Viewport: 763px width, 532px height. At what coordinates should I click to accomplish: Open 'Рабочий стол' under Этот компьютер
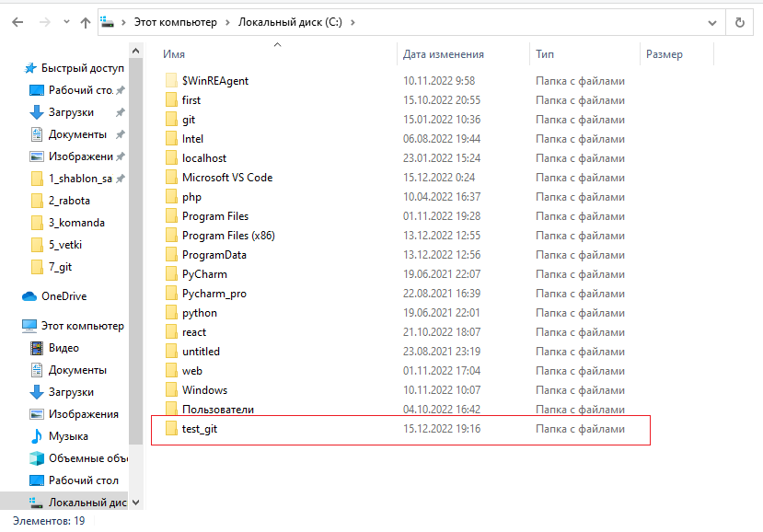click(x=75, y=480)
